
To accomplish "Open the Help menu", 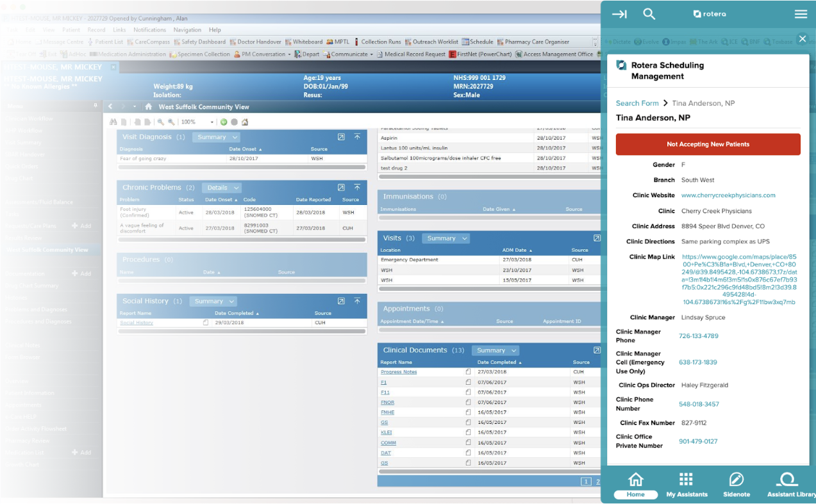I will click(215, 29).
